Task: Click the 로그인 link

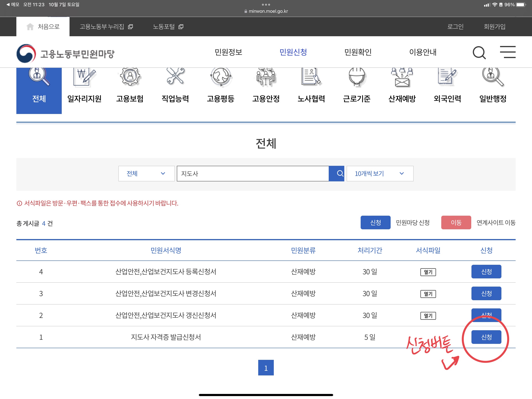Action: coord(455,27)
